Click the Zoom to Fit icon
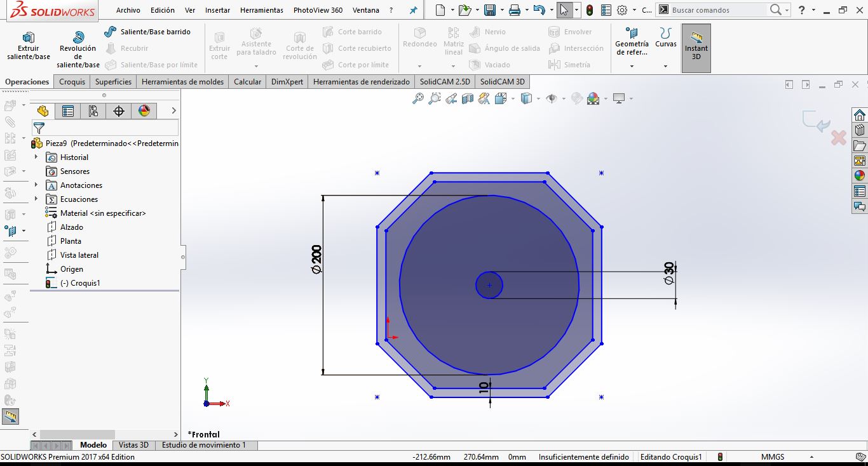Image resolution: width=868 pixels, height=466 pixels. click(x=418, y=98)
